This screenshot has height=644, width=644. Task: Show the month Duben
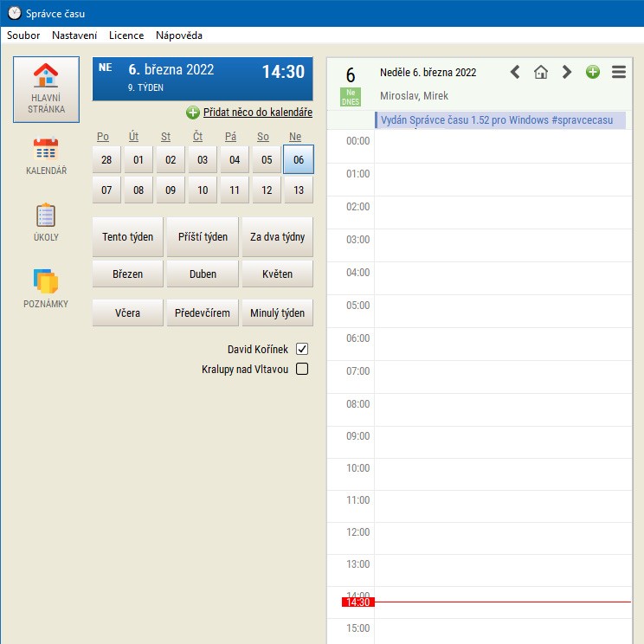[203, 274]
